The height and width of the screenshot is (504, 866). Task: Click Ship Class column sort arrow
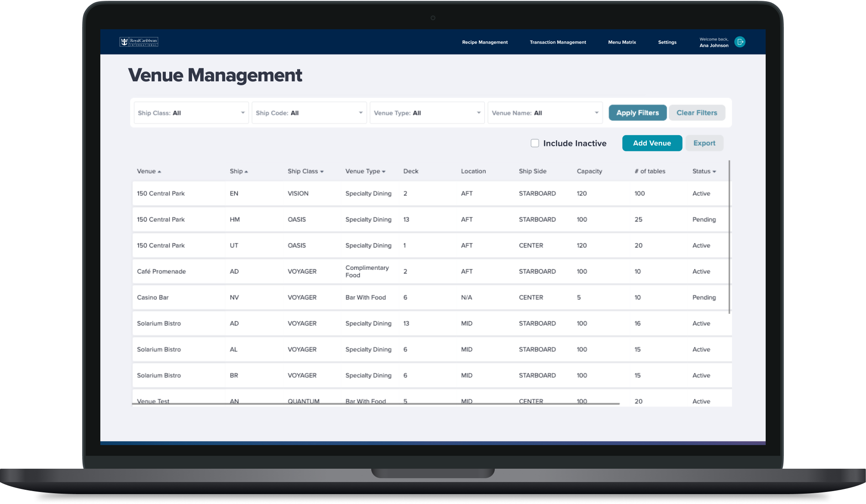[x=322, y=172]
